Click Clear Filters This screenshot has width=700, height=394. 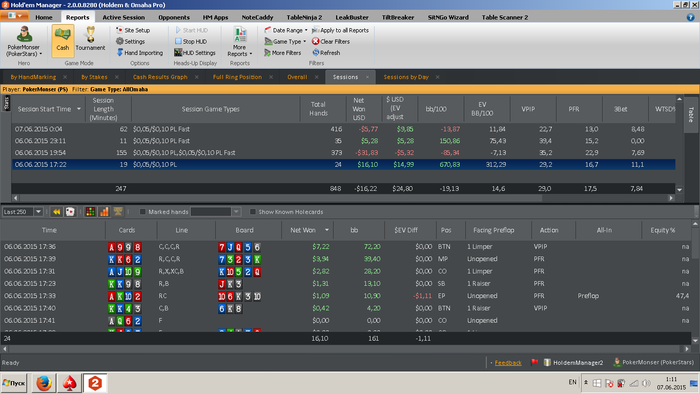(x=331, y=41)
